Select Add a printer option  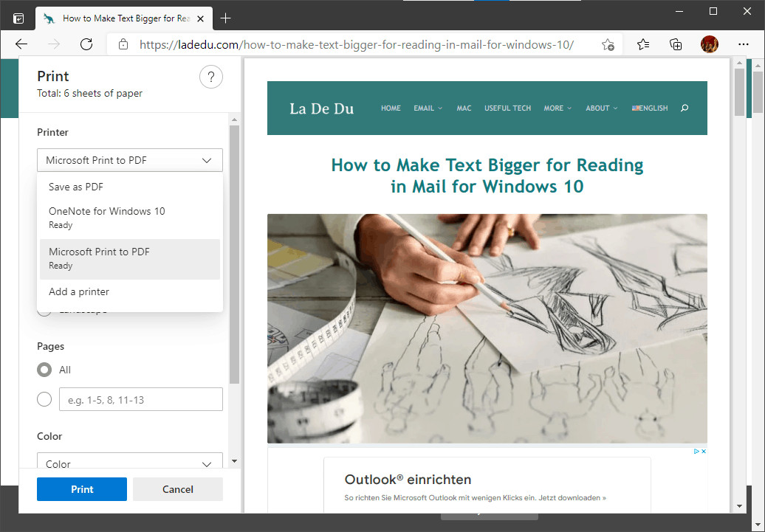tap(130, 291)
